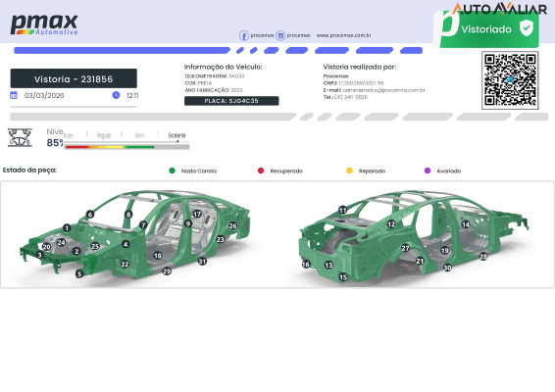Click the red Recuperado legend dot
Image resolution: width=555 pixels, height=392 pixels.
pyautogui.click(x=261, y=171)
